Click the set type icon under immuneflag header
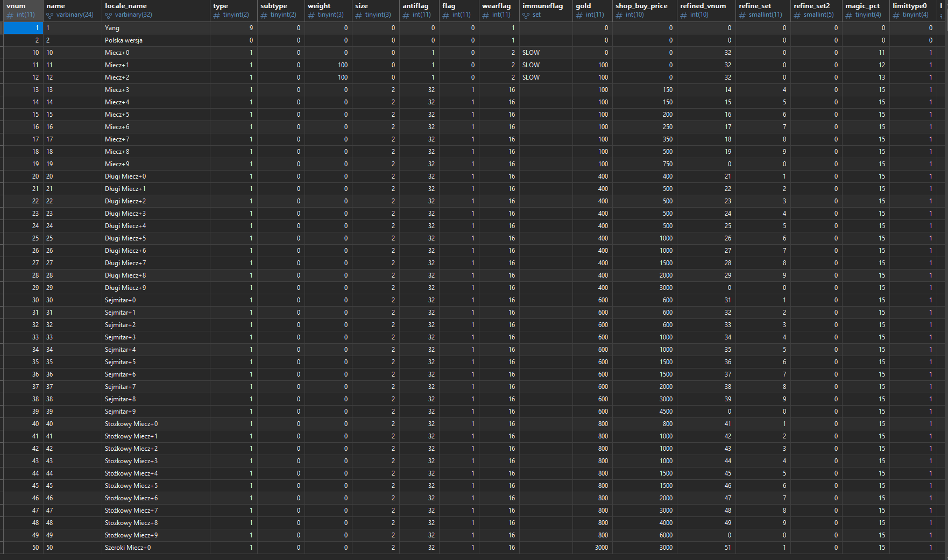Screen dimensions: 948x560 [526, 15]
